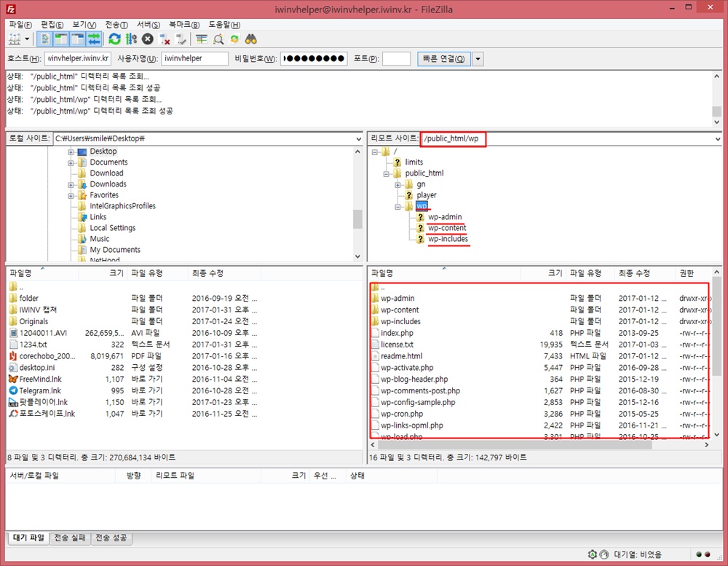The height and width of the screenshot is (566, 728).
Task: Click the 포트 port input field
Action: pos(396,58)
